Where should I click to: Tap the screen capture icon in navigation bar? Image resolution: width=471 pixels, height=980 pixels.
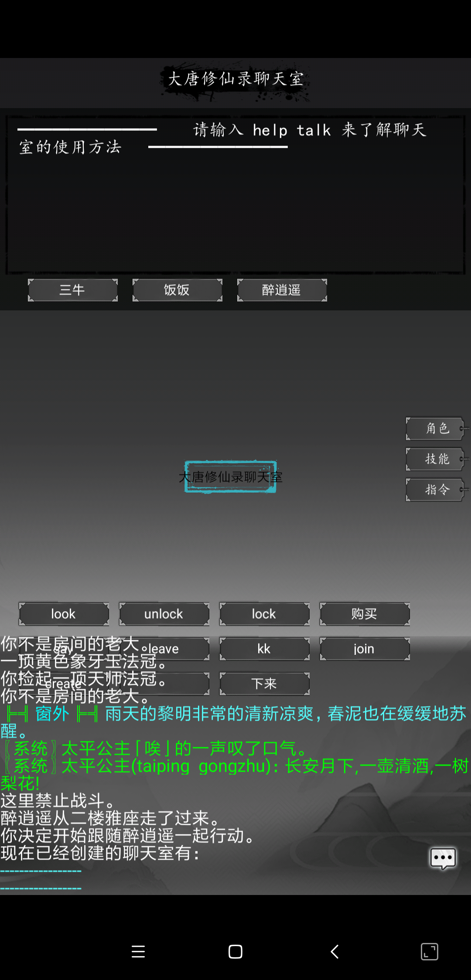coord(430,952)
